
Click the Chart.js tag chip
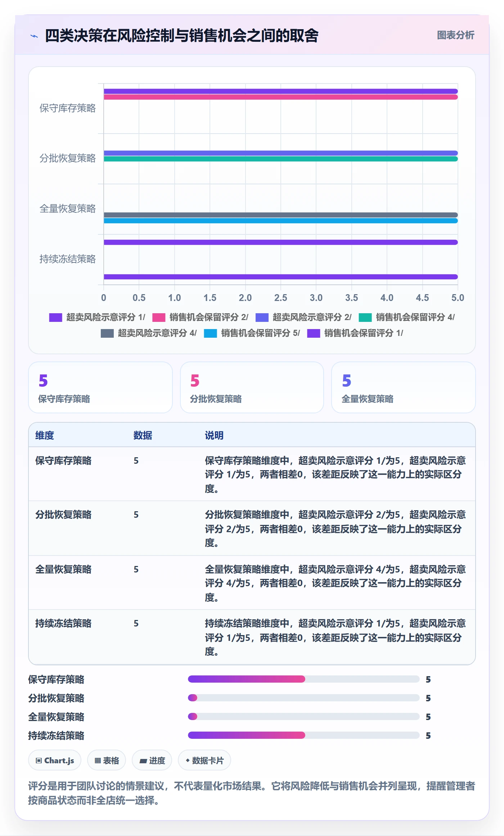point(55,760)
